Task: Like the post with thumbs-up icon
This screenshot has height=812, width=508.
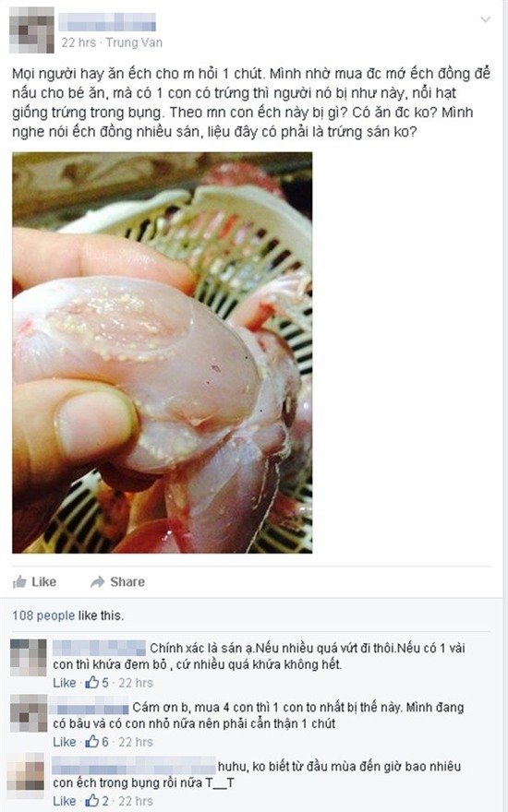Action: click(34, 581)
